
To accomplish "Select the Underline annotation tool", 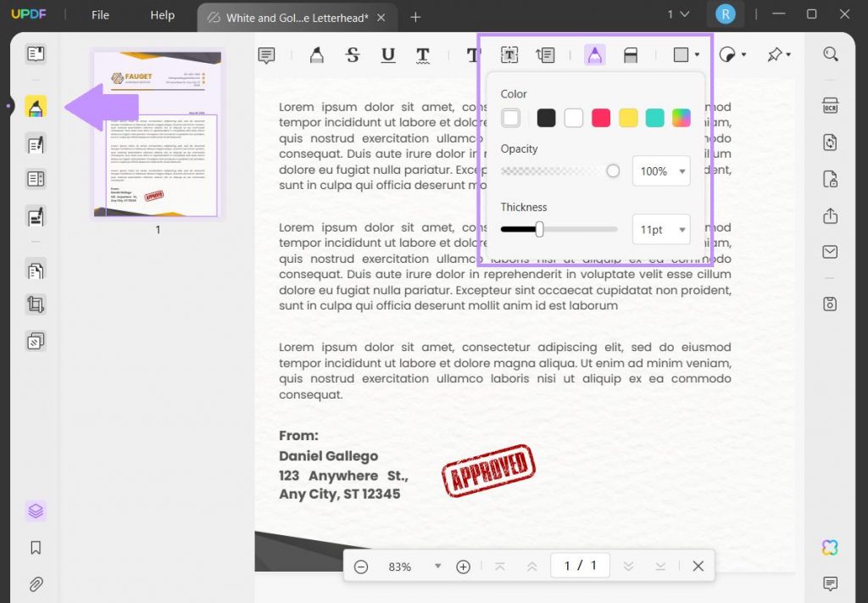I will pyautogui.click(x=387, y=54).
